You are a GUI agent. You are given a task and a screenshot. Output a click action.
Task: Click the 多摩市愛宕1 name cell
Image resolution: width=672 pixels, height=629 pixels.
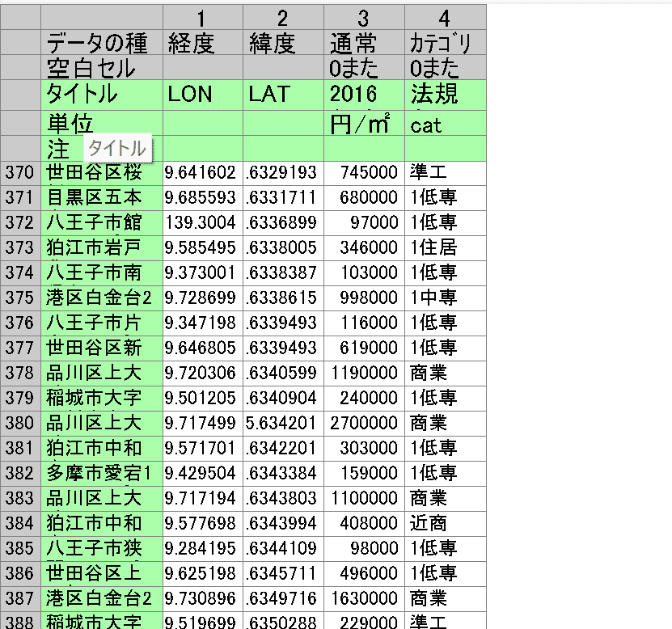[x=102, y=474]
